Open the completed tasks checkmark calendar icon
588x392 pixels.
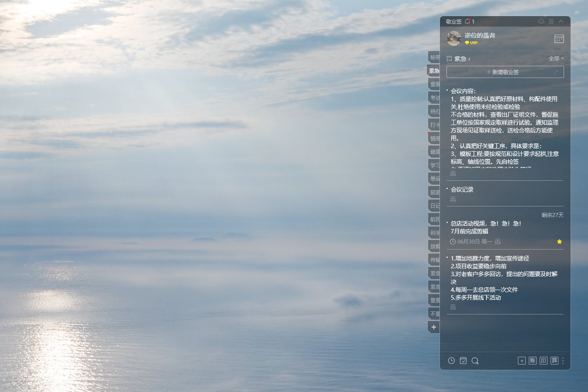(463, 361)
